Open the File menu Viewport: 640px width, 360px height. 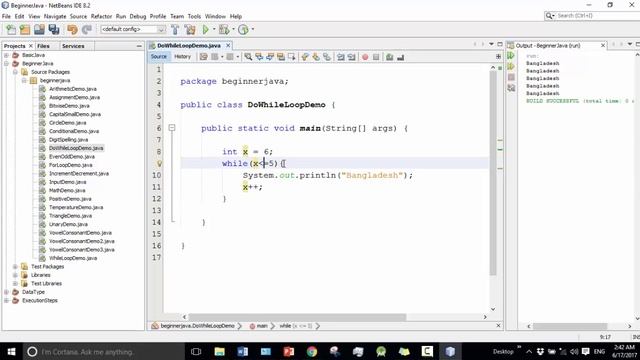pyautogui.click(x=6, y=16)
